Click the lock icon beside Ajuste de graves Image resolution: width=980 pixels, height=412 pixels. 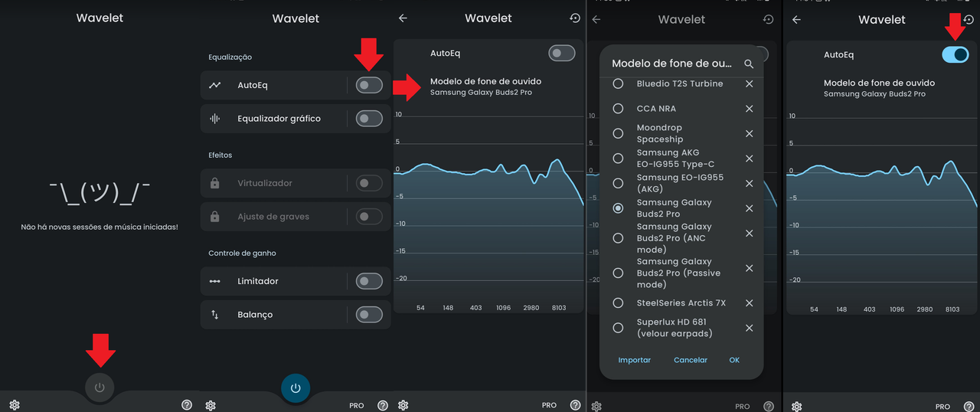[215, 217]
